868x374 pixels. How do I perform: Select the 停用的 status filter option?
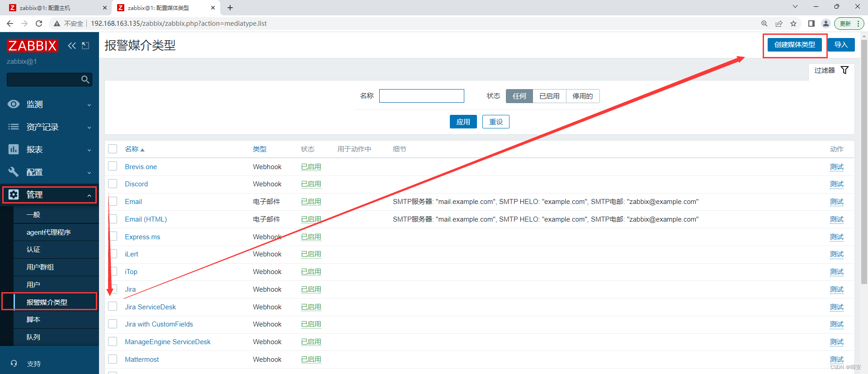click(x=583, y=96)
